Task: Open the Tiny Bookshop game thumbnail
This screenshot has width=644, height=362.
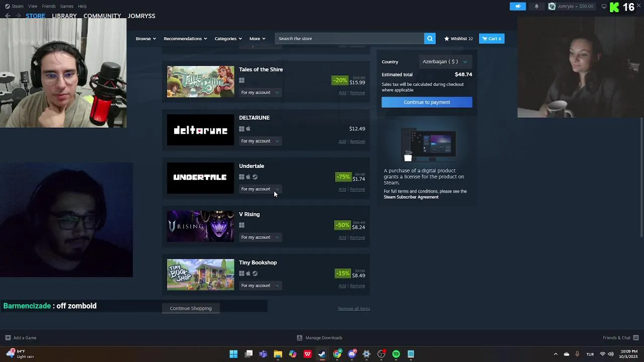Action: pos(200,274)
